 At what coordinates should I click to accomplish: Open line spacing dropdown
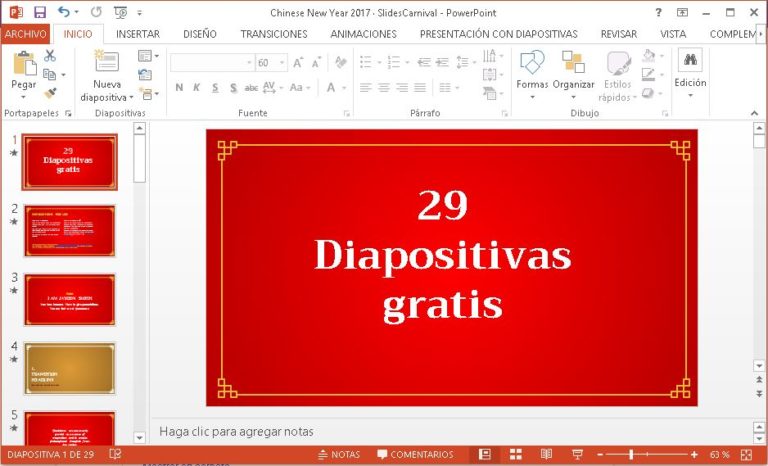coord(466,62)
